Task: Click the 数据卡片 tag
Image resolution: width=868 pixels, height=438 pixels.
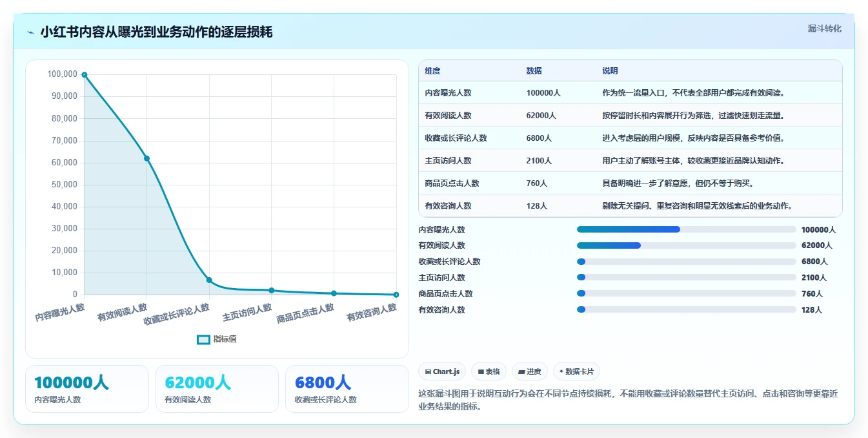Action: click(x=576, y=371)
